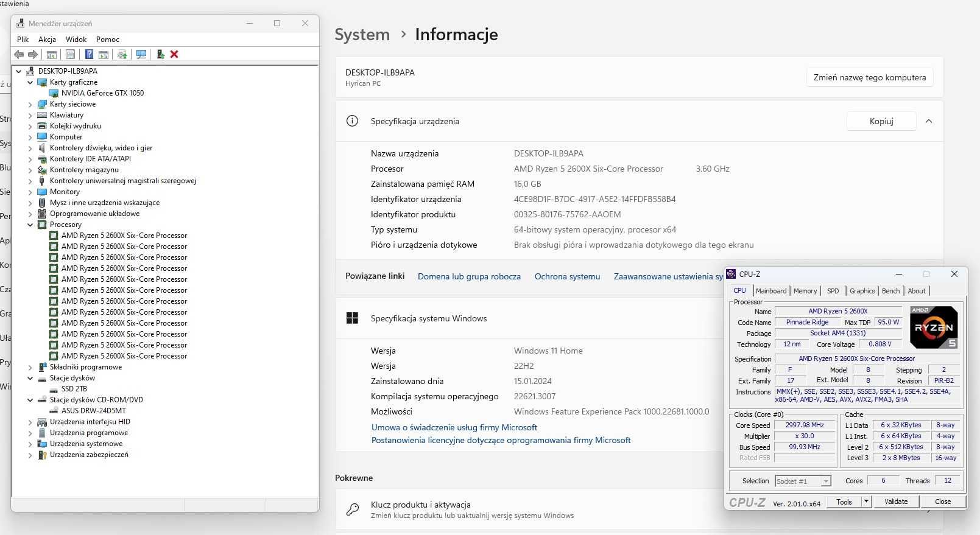Expand the Klawiatury node

pos(30,115)
